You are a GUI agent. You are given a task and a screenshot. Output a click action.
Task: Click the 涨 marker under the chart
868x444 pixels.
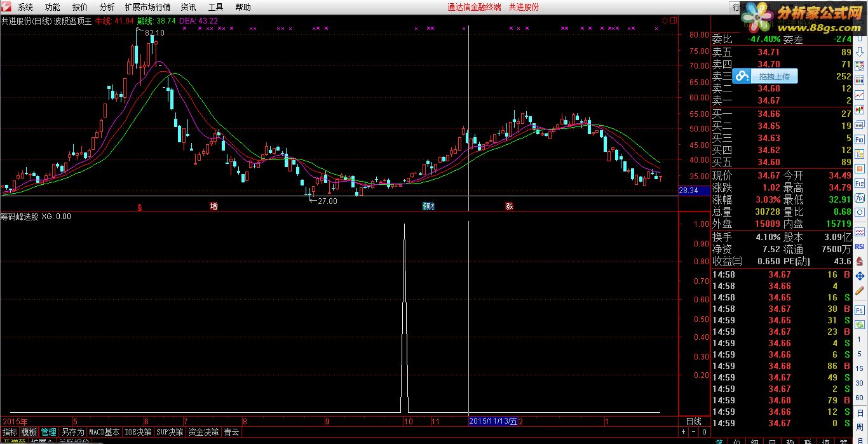tap(509, 206)
